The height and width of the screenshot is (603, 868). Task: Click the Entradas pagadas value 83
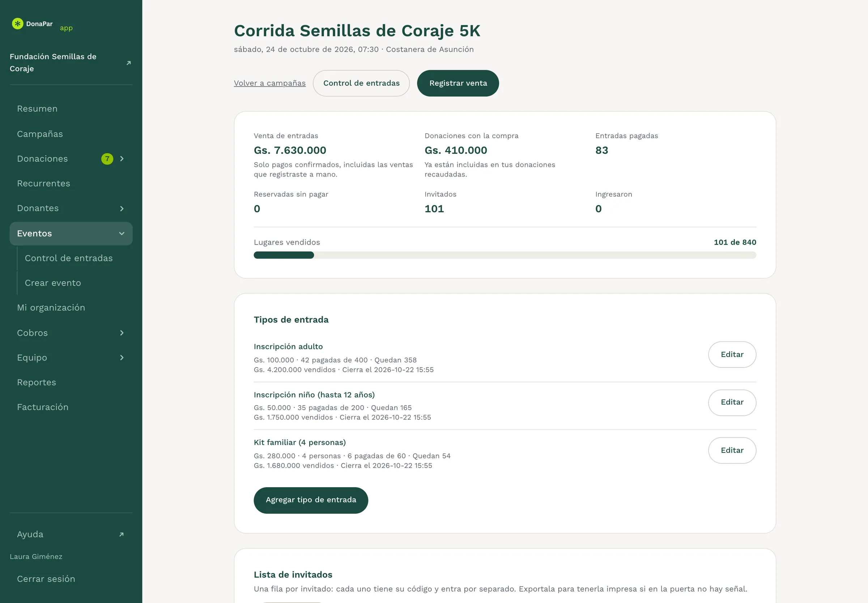point(602,150)
